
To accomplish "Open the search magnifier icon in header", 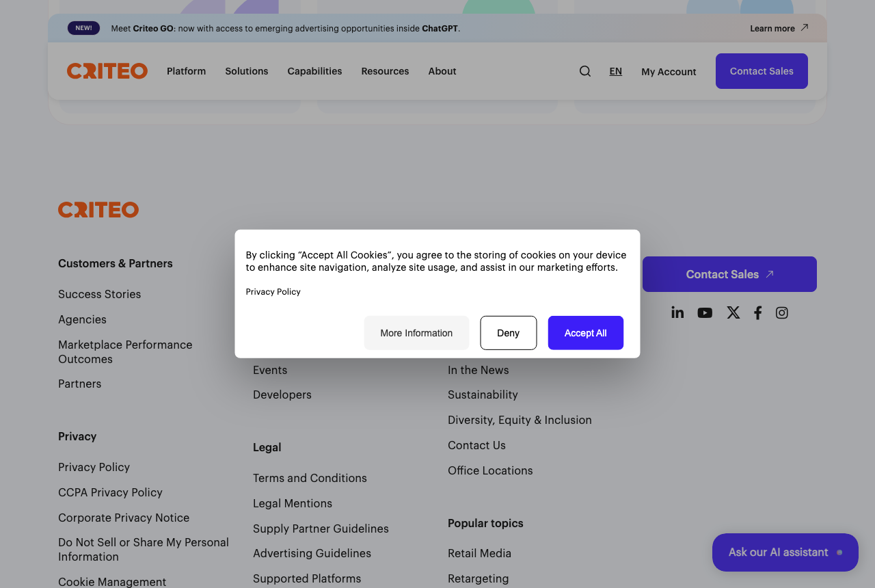I will 585,71.
